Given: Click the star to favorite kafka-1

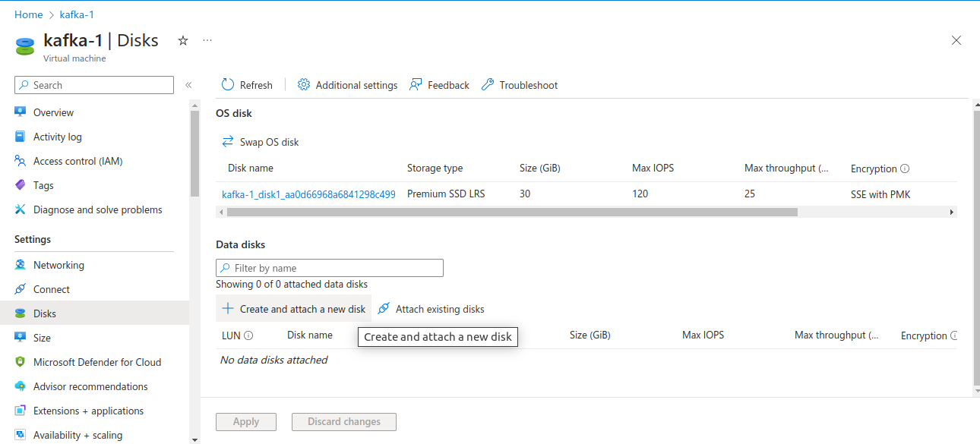Looking at the screenshot, I should tap(182, 40).
